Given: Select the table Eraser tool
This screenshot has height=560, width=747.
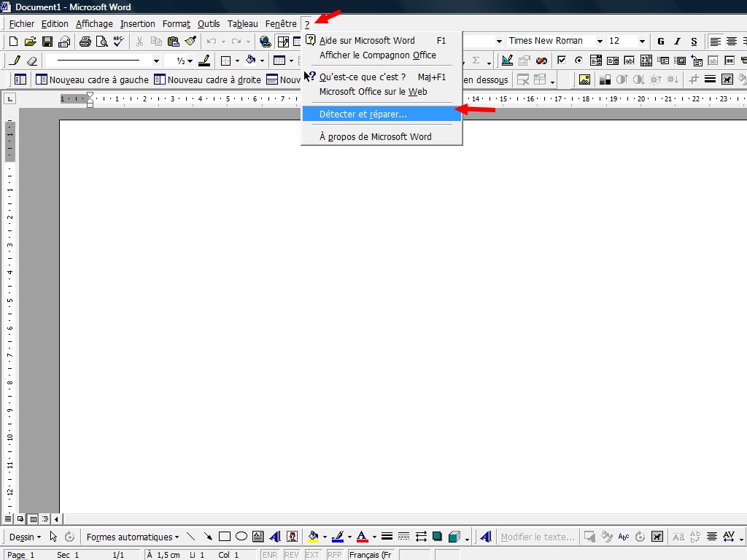Looking at the screenshot, I should (x=32, y=61).
